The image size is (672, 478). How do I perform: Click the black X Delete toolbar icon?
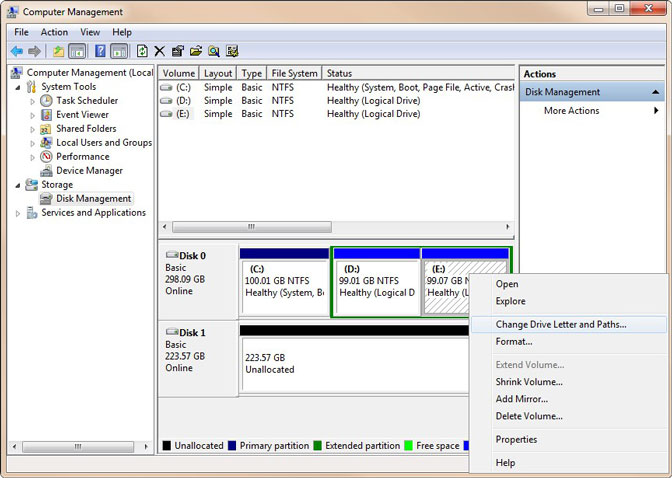pyautogui.click(x=159, y=51)
